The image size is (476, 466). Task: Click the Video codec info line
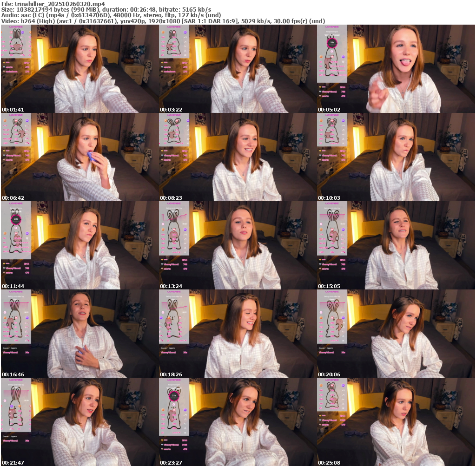pyautogui.click(x=163, y=21)
